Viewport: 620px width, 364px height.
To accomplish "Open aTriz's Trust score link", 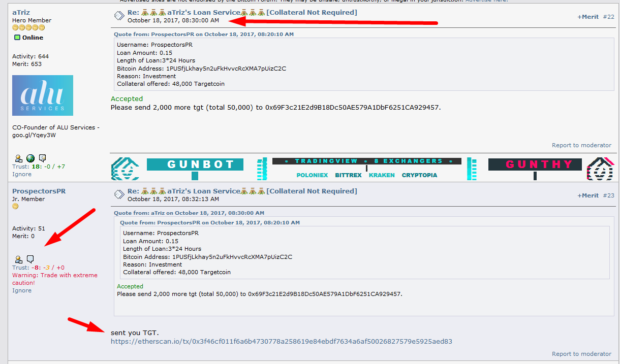I will tap(39, 167).
